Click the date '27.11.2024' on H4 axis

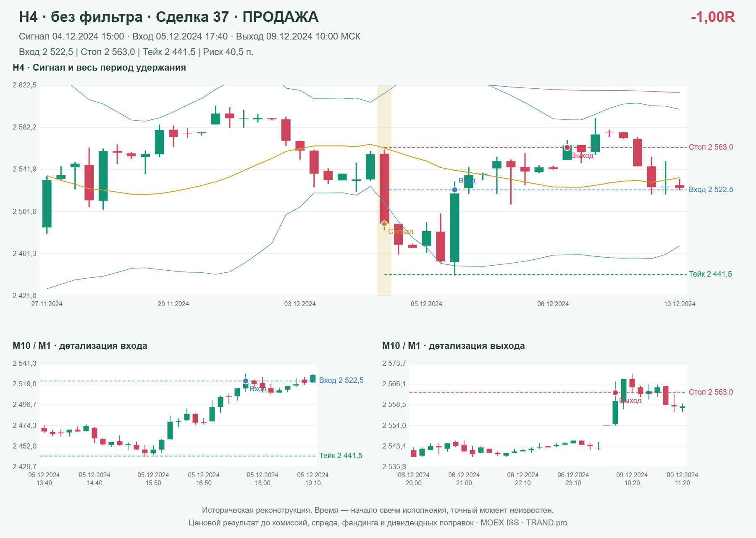point(47,304)
